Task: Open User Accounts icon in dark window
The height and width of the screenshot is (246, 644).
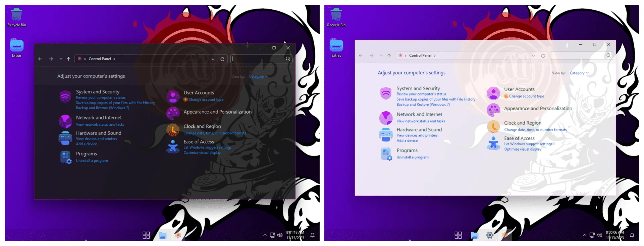Action: (173, 96)
